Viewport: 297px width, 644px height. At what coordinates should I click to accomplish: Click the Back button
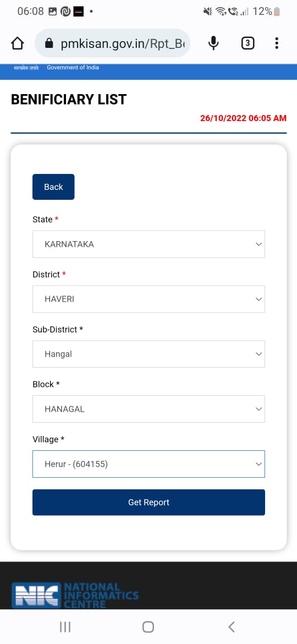click(53, 187)
